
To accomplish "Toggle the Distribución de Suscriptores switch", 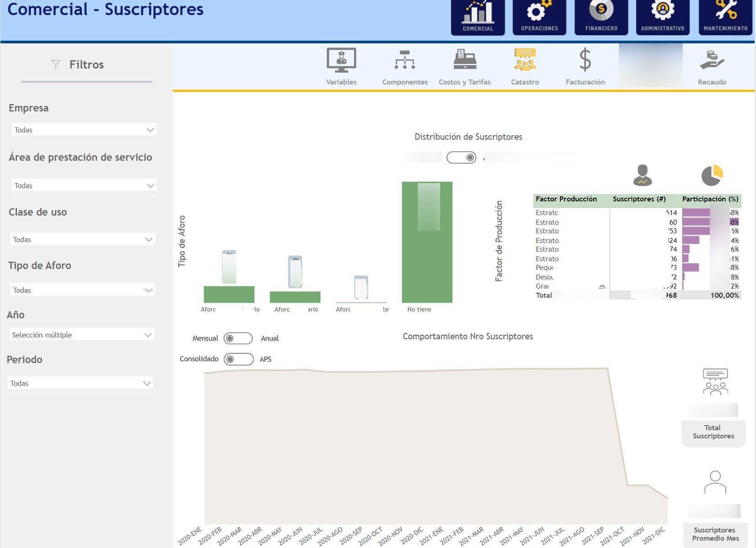I will tap(461, 158).
